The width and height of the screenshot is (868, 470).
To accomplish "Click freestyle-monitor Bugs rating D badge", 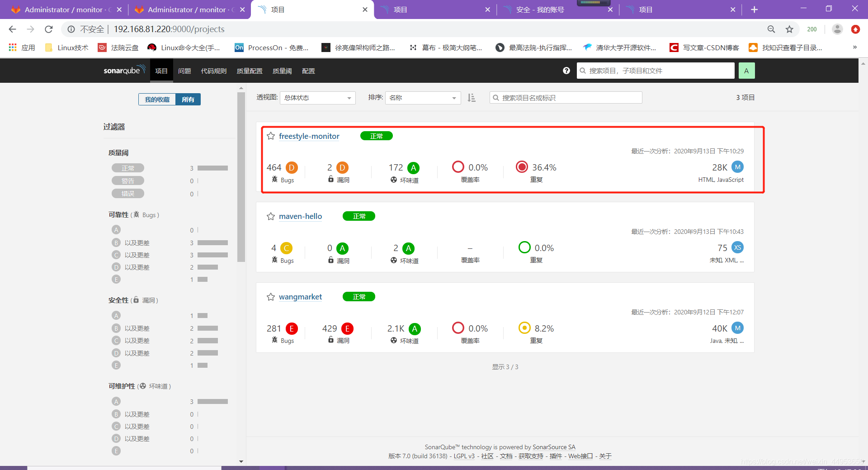I will 292,168.
